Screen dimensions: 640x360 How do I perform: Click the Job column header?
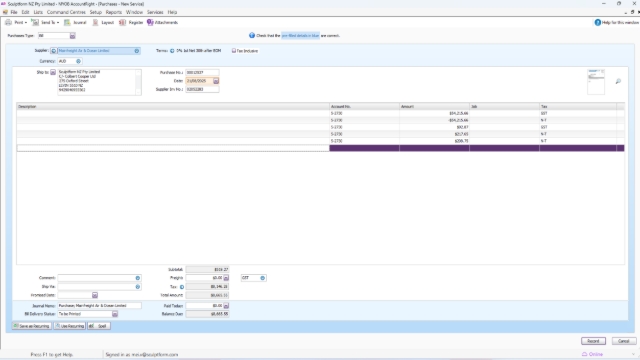coord(504,107)
